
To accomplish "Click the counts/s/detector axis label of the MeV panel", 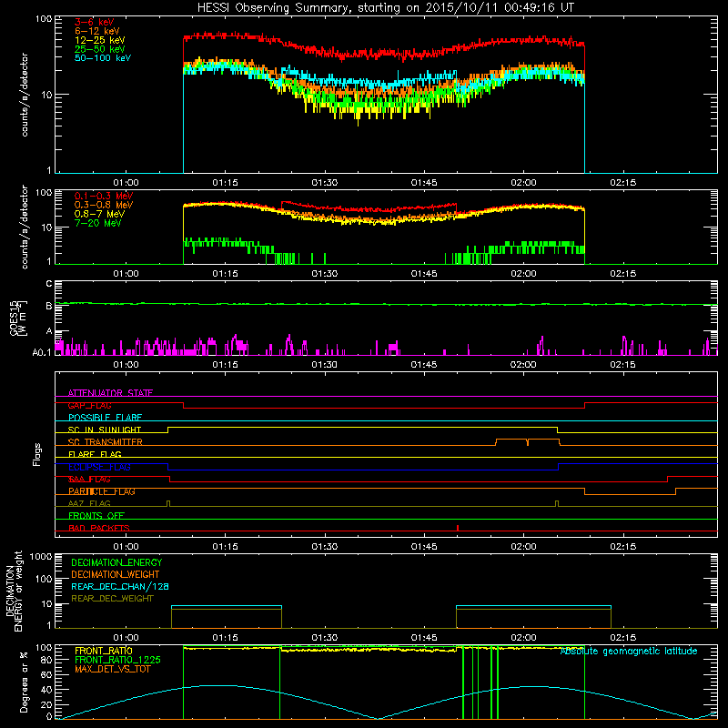I will [x=25, y=227].
